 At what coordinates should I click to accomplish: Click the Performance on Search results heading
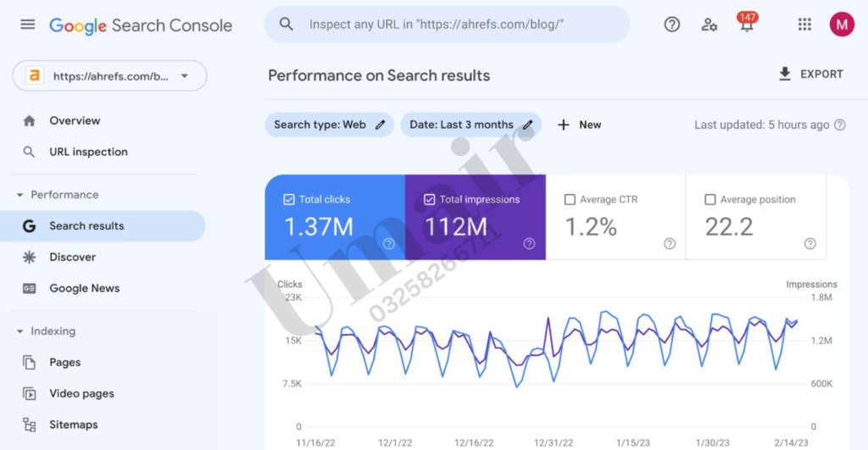tap(379, 75)
